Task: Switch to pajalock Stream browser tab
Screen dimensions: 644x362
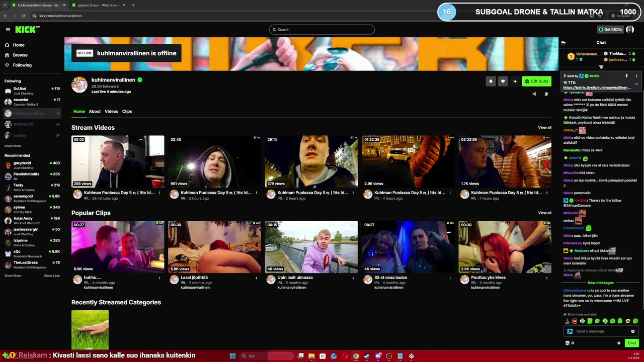Action: [98, 5]
